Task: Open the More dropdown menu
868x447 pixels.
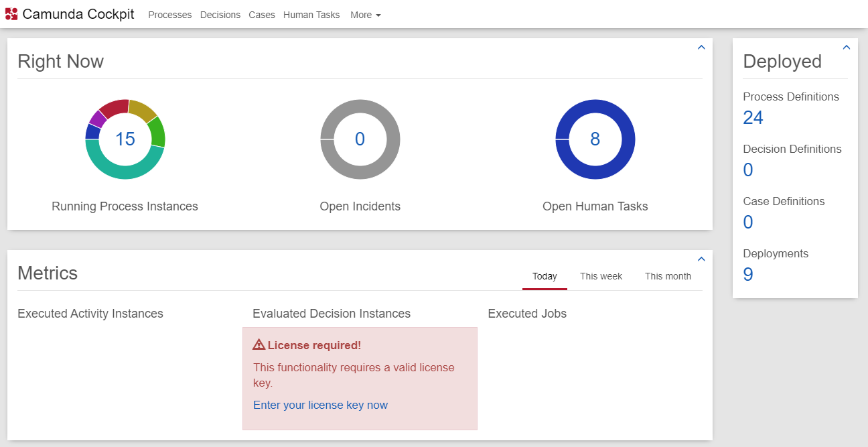Action: 366,15
